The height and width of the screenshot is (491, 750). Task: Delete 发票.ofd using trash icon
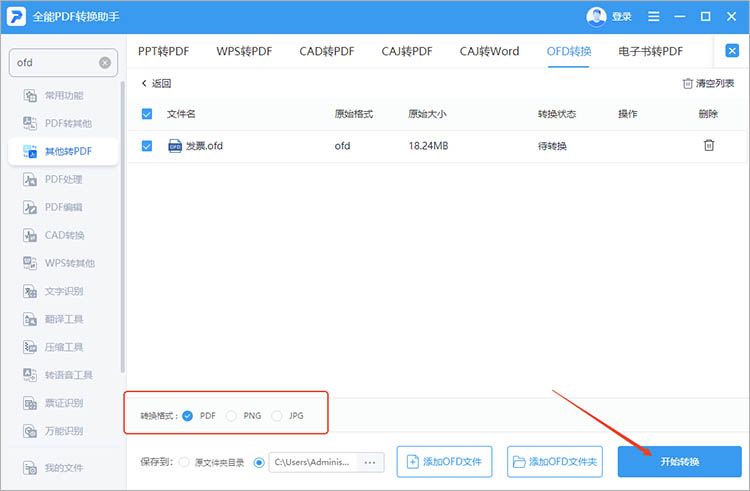[x=709, y=145]
